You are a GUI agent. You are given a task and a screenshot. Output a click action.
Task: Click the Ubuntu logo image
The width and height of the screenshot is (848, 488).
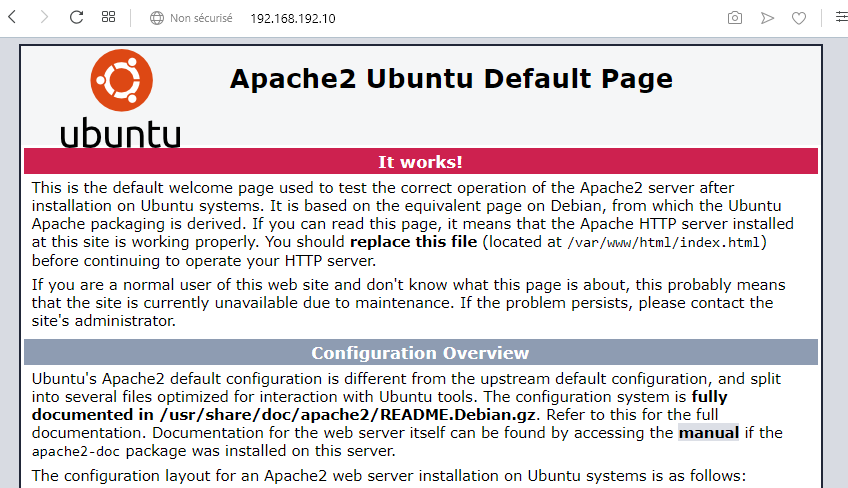121,98
